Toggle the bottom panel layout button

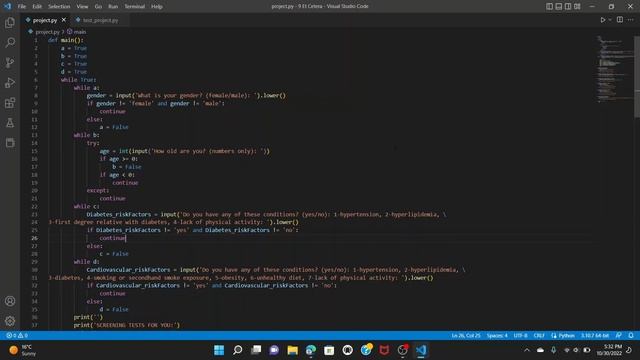click(x=559, y=7)
